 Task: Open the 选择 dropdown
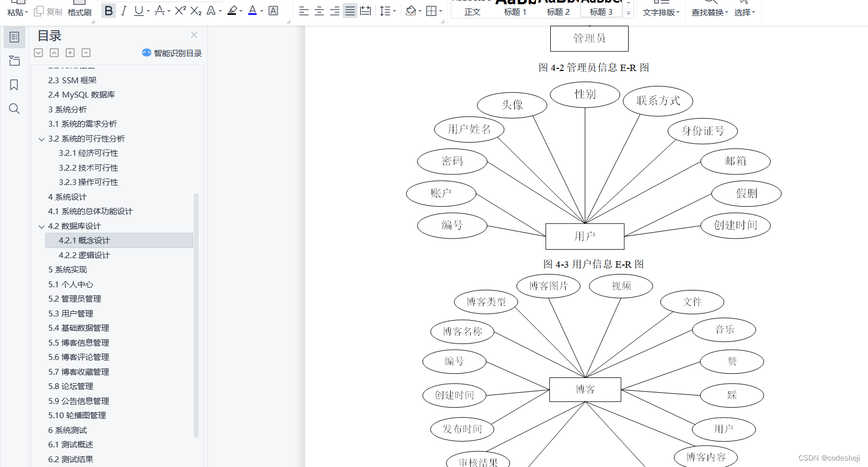point(745,12)
